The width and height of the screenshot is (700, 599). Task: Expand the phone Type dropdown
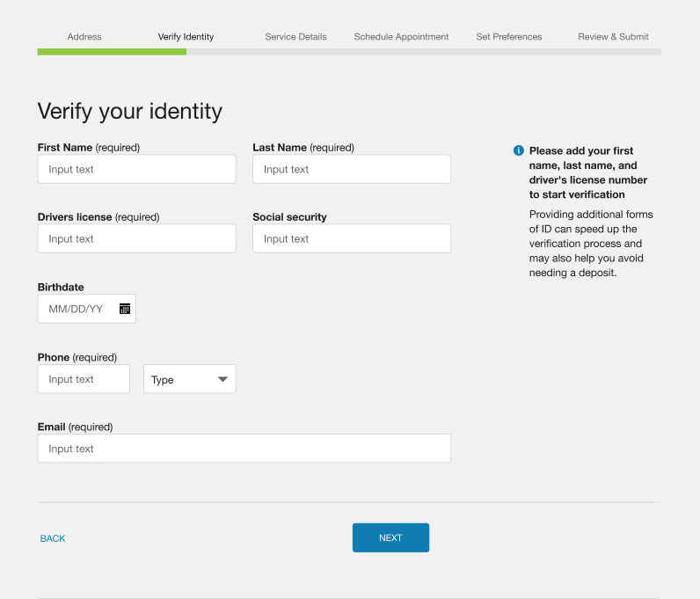coord(190,379)
